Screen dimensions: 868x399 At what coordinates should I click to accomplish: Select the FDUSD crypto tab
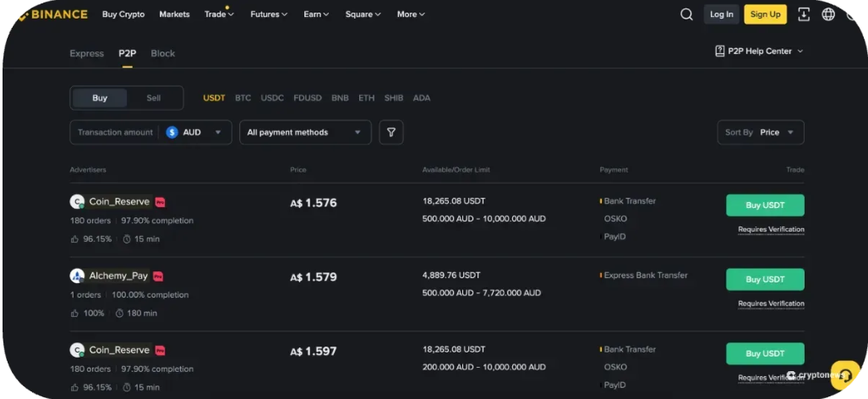(x=308, y=98)
